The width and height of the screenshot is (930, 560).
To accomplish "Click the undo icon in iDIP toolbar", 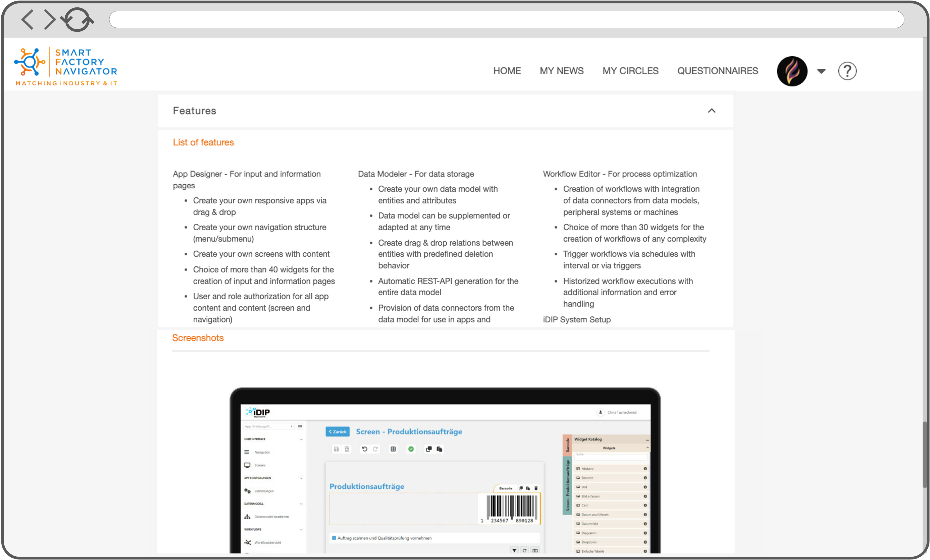I will tap(364, 449).
